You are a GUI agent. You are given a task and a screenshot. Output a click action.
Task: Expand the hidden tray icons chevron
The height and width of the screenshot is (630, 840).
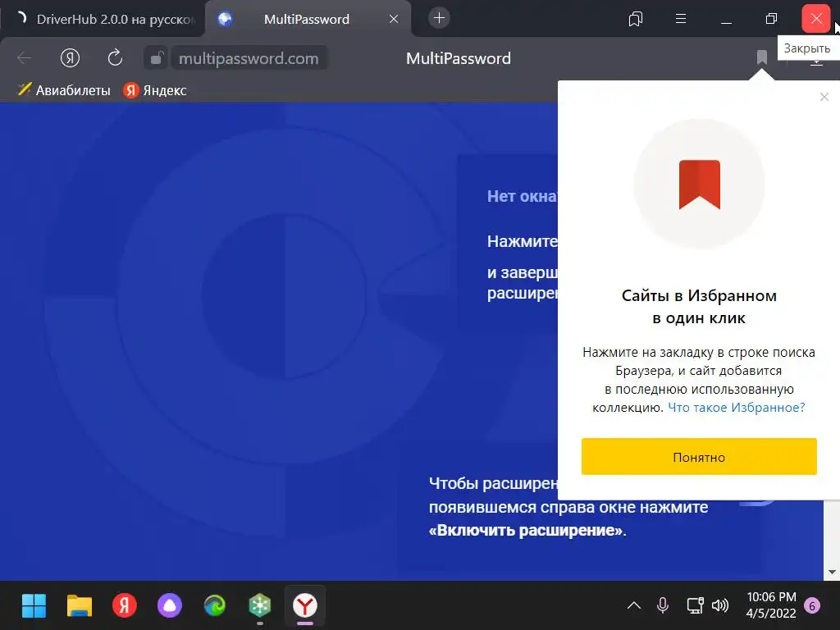click(634, 606)
